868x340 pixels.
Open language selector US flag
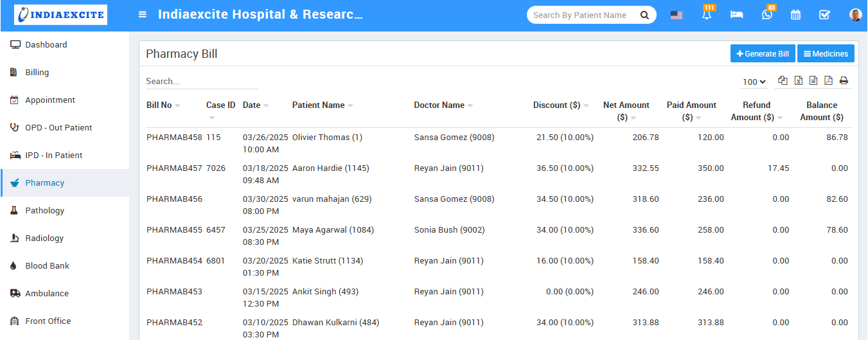tap(676, 15)
